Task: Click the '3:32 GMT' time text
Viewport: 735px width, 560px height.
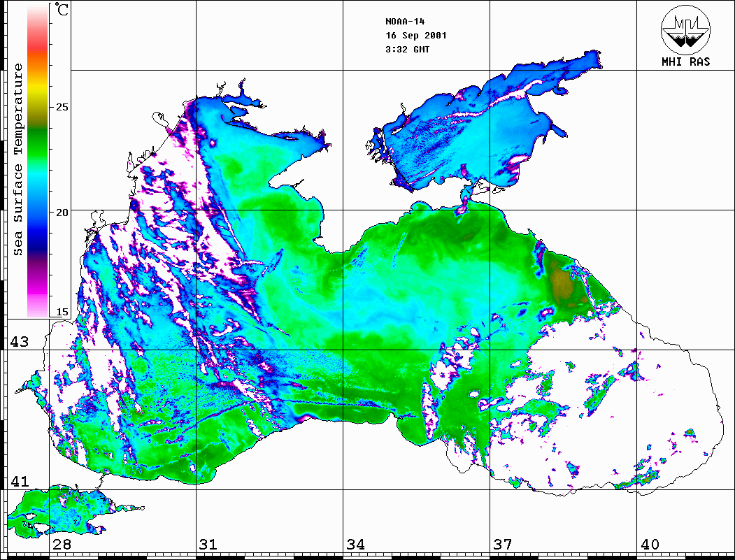Action: 407,49
